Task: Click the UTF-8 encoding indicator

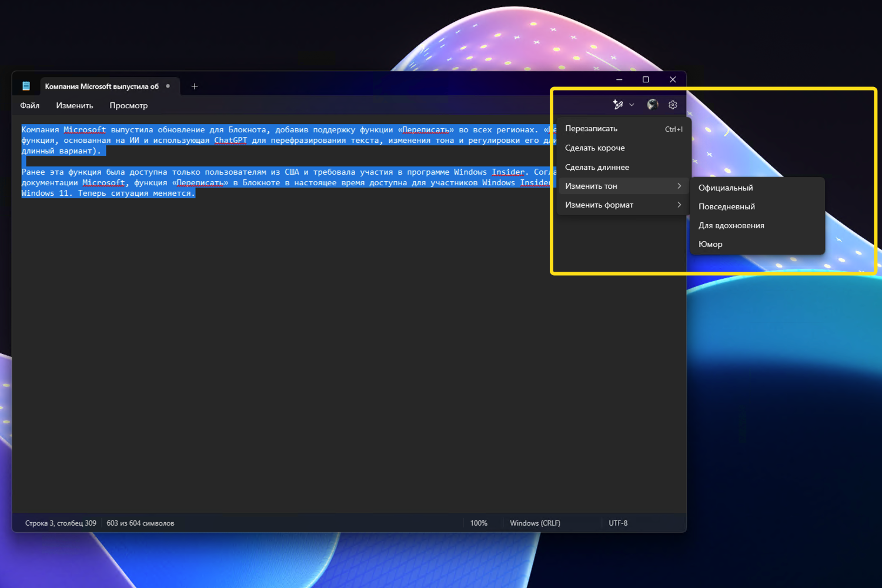Action: [x=618, y=523]
